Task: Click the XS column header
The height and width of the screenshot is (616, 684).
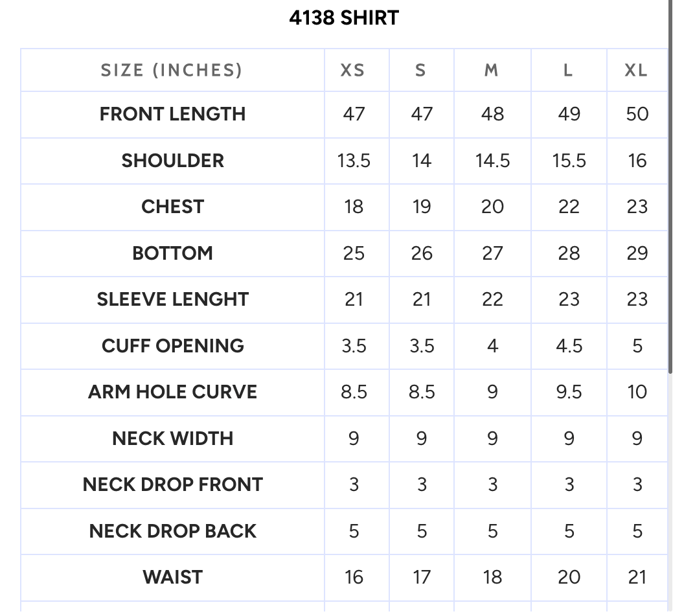Action: tap(352, 70)
